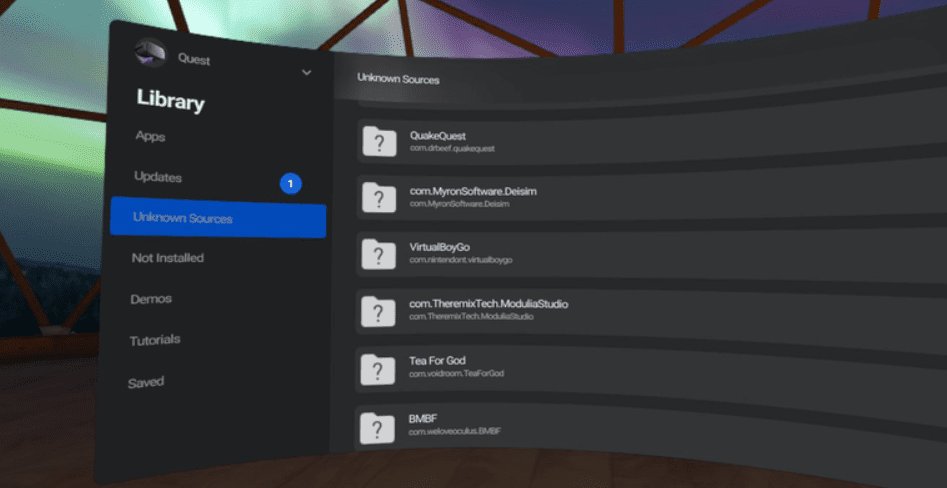Click the com.MyronSoftware.Deisim folder icon
This screenshot has height=488, width=947.
tap(379, 197)
